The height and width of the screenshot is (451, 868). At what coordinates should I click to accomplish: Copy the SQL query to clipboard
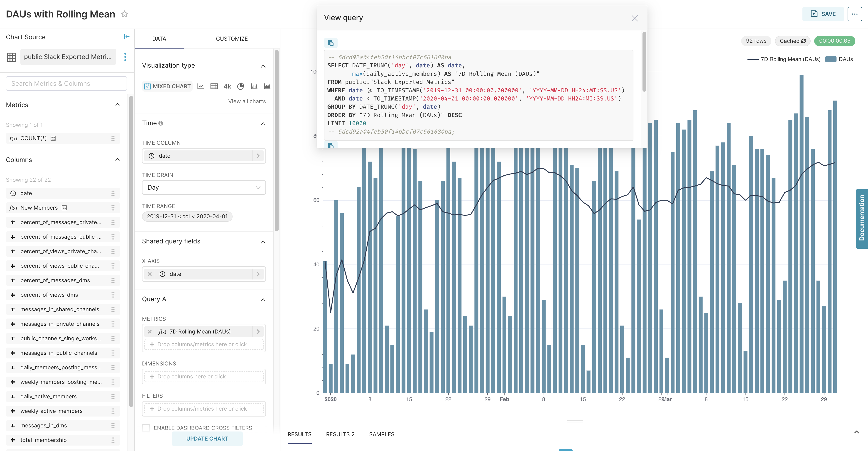[331, 43]
